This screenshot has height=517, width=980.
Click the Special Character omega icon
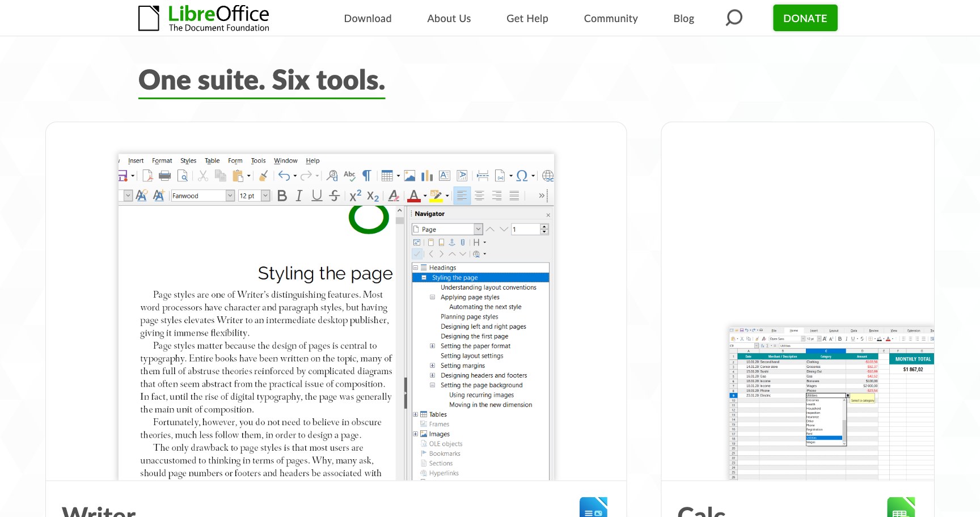522,176
